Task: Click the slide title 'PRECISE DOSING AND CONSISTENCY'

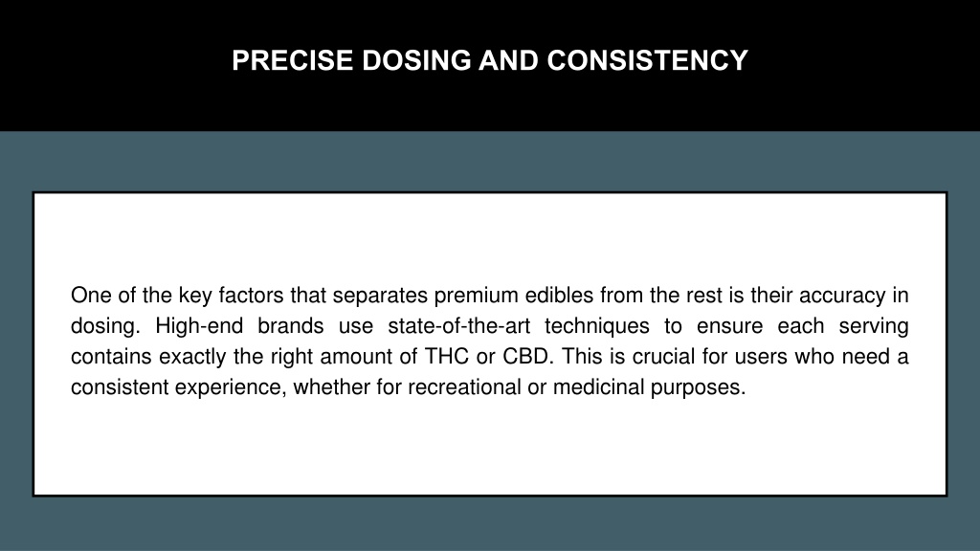Action: coord(489,60)
